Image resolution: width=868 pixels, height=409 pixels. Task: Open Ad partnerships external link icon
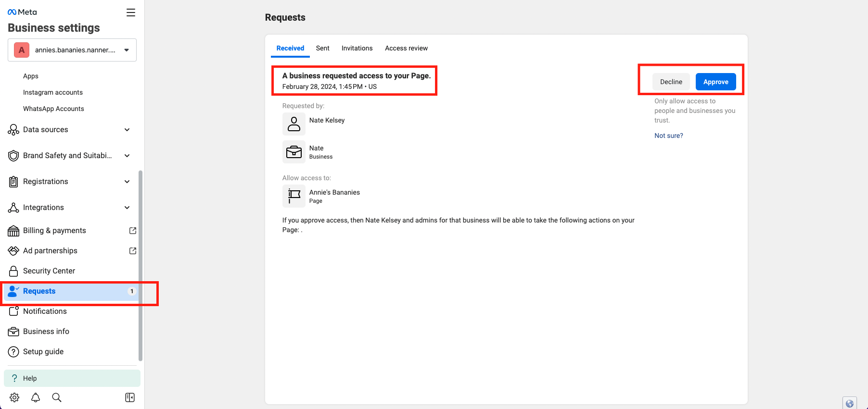tap(133, 251)
